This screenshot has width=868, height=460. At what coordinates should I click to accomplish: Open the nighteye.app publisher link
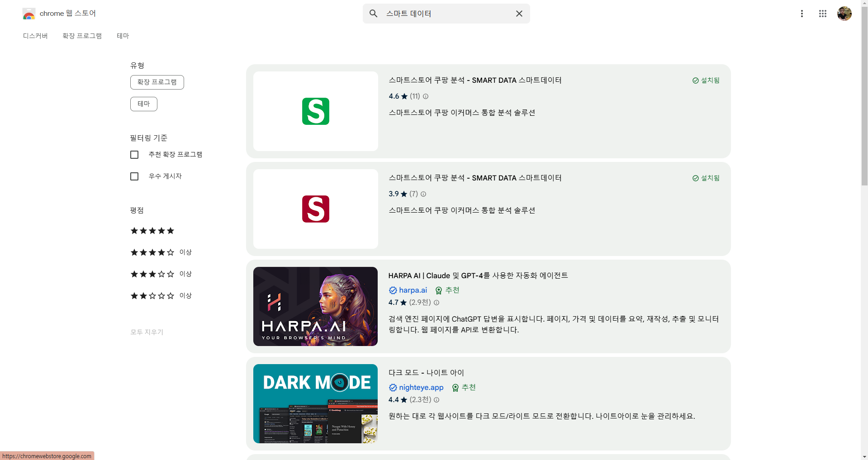coord(421,388)
